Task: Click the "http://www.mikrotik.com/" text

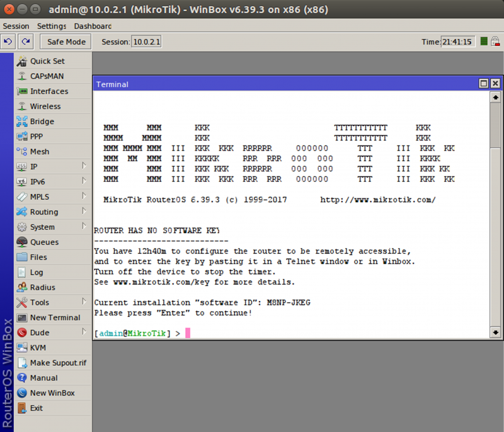Action: 378,200
